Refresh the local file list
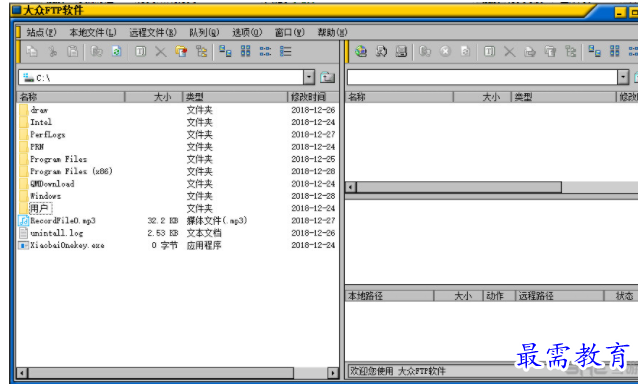The height and width of the screenshot is (387, 638). point(117,52)
